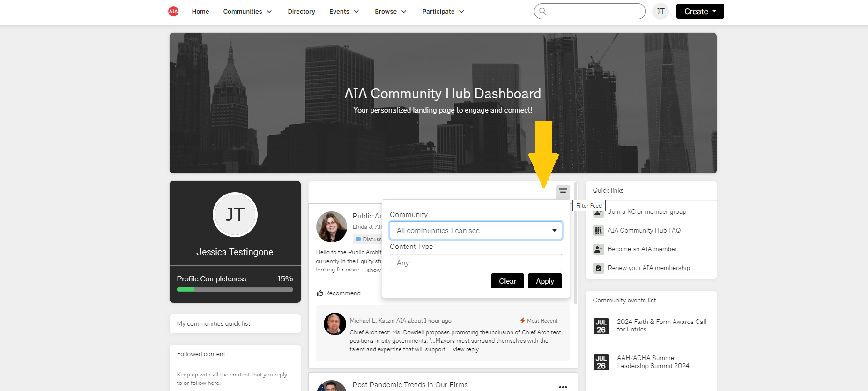Click Michael L. Katzin AIA author name
Viewport: 868px width, 391px height.
[x=378, y=321]
